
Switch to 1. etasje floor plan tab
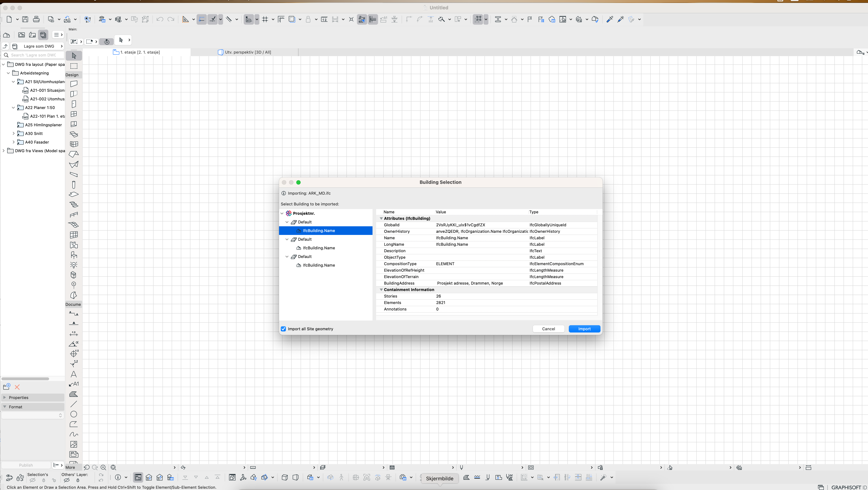(x=140, y=52)
